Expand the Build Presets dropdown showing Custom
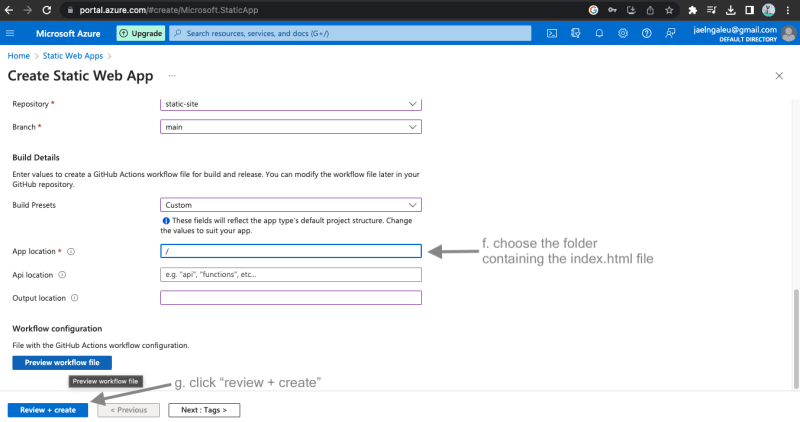This screenshot has height=422, width=800. click(x=291, y=205)
